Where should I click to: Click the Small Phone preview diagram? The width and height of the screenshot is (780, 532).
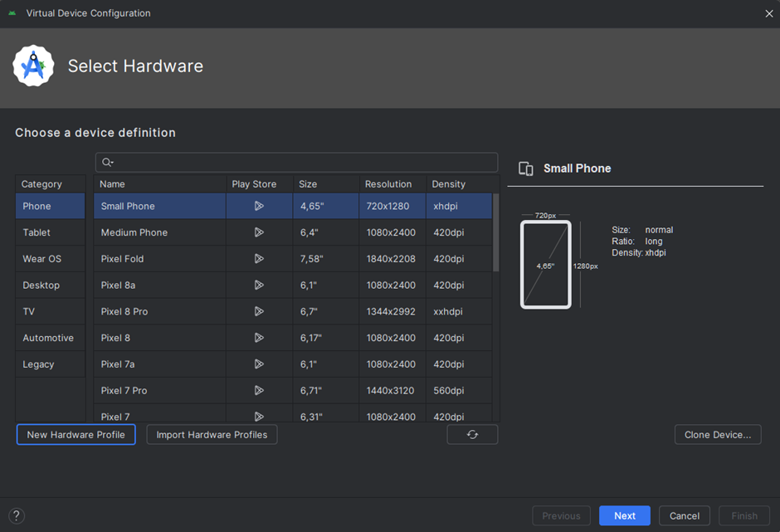coord(546,265)
